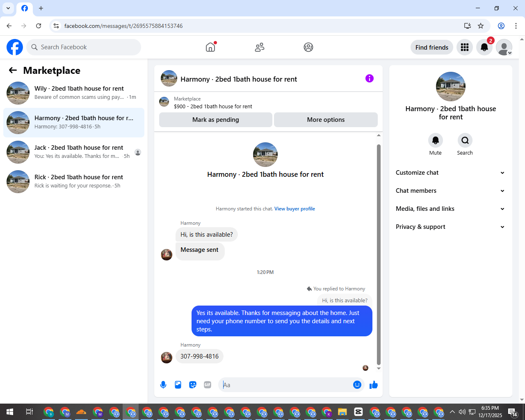Open the purple conversation information icon

tap(370, 78)
